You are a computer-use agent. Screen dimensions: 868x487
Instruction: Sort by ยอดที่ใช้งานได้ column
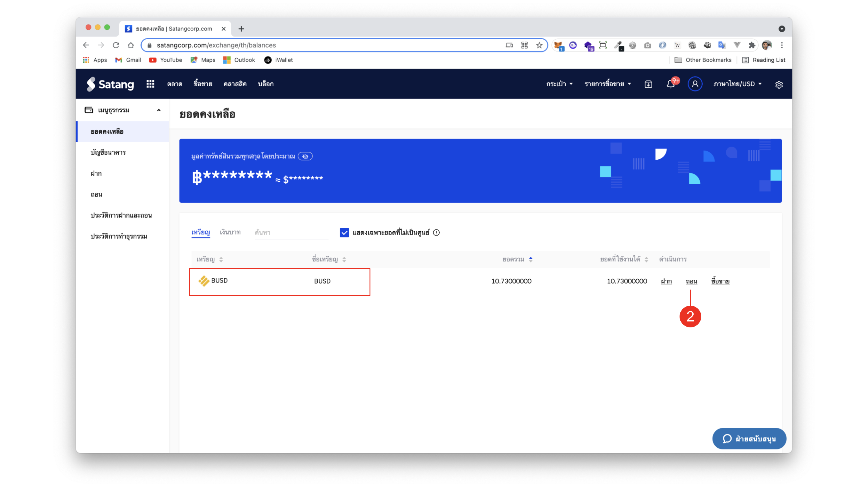point(624,259)
